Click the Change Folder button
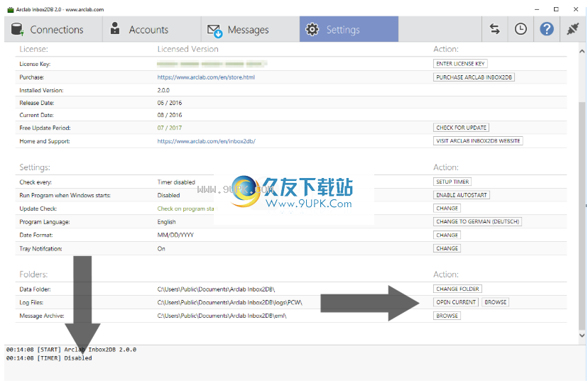Viewport: 588px width, 383px height. (457, 289)
